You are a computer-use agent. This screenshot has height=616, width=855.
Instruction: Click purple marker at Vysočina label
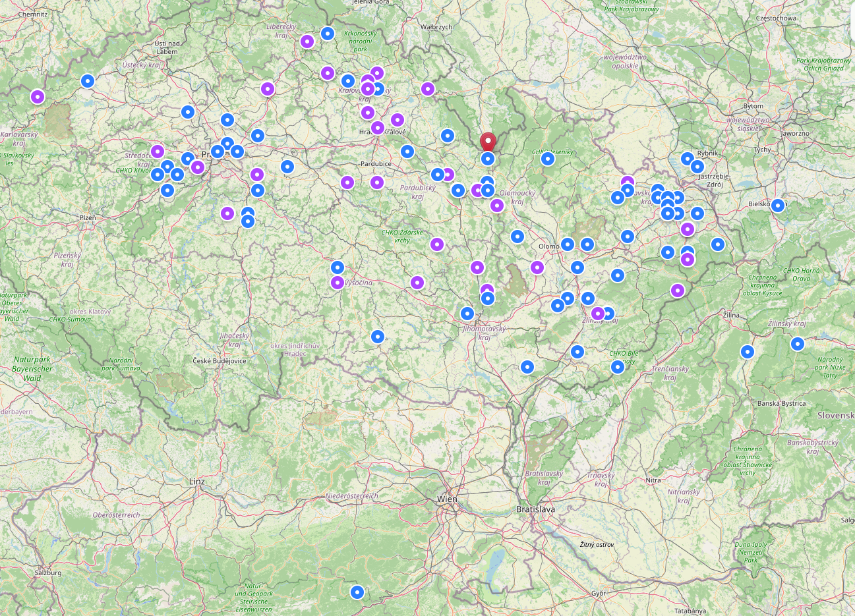338,283
